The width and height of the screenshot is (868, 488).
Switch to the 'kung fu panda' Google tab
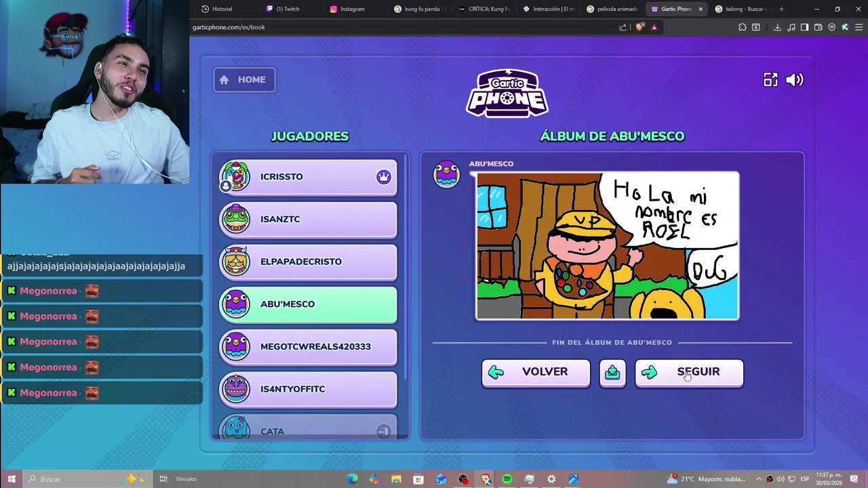point(419,9)
